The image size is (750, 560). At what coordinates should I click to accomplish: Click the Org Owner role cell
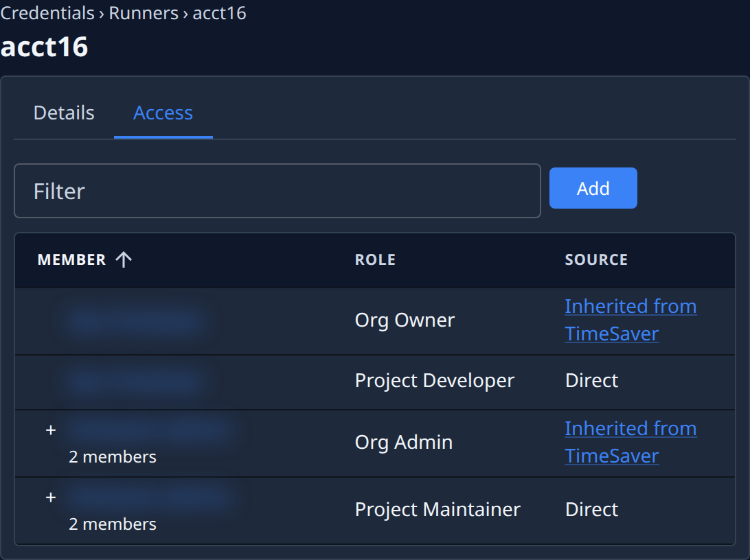[405, 320]
